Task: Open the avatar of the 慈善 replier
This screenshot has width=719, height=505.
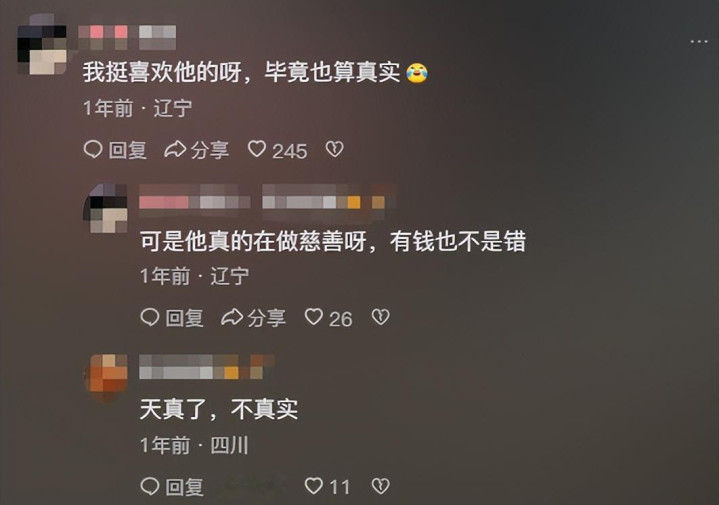Action: (x=105, y=209)
